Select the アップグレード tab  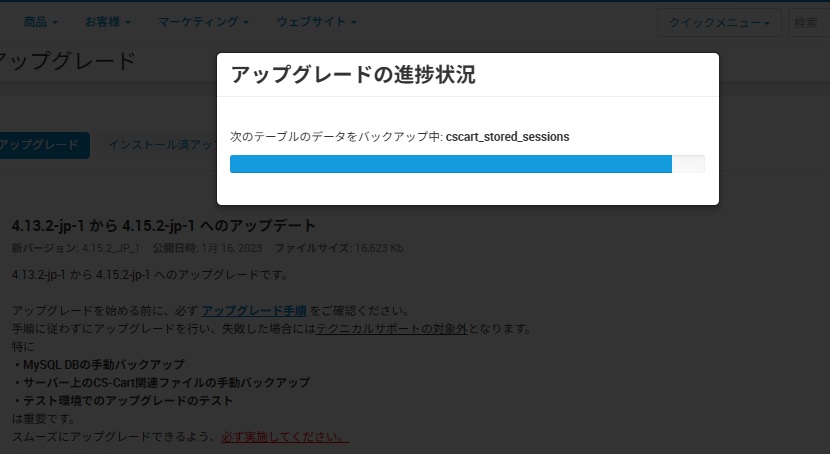tap(40, 145)
